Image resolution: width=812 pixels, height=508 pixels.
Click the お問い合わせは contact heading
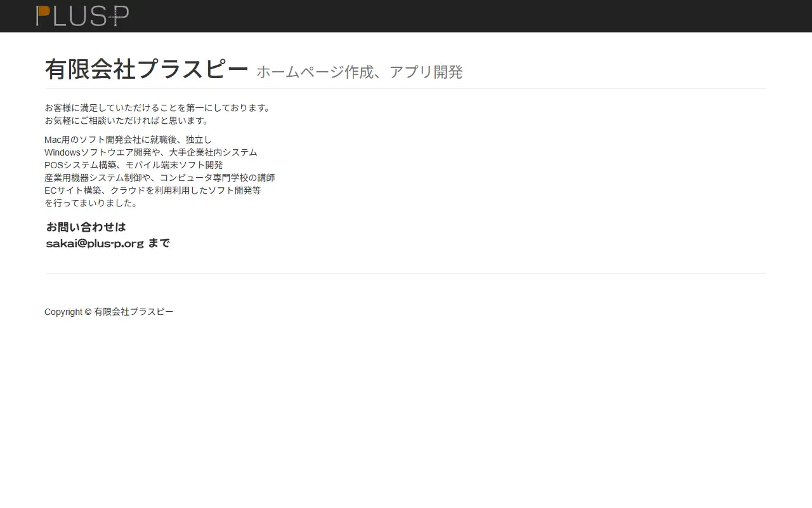[x=86, y=227]
